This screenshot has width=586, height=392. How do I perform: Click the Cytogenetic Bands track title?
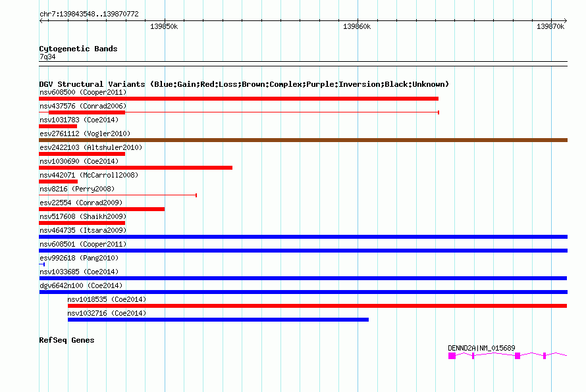[x=78, y=49]
